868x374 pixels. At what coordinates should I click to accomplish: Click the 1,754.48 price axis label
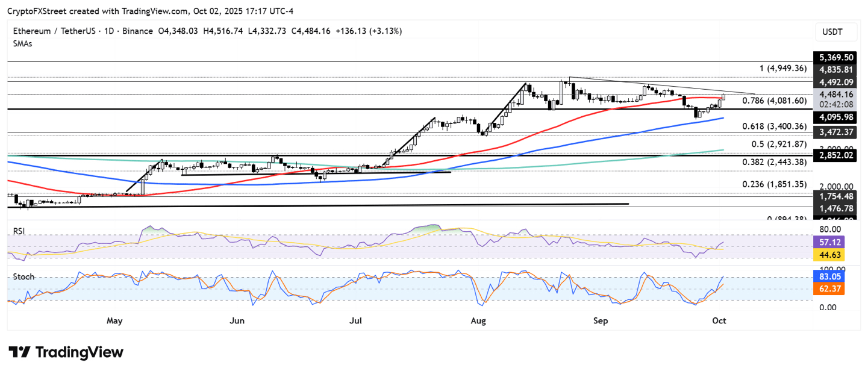point(834,196)
